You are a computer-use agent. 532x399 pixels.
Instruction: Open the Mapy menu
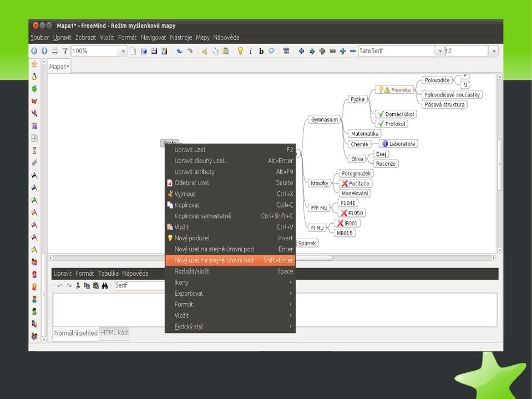[202, 37]
